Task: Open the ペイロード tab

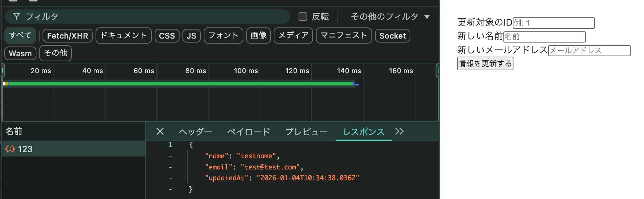Action: click(248, 132)
